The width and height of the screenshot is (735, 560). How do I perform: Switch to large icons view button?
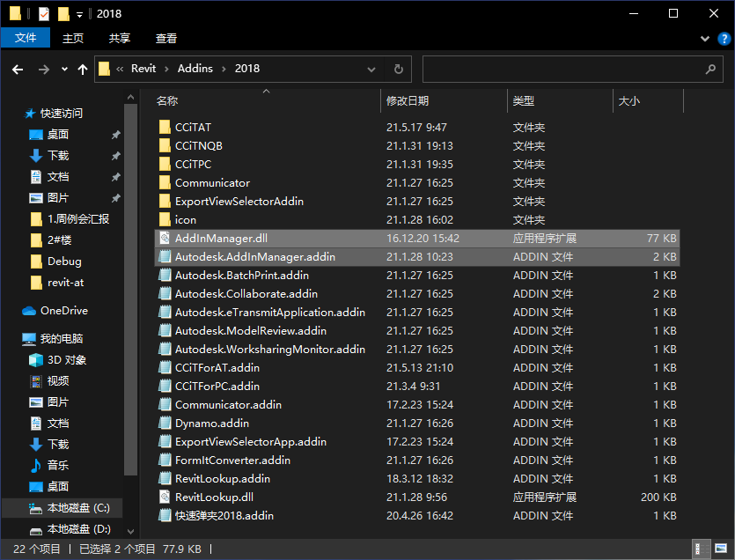pos(720,549)
